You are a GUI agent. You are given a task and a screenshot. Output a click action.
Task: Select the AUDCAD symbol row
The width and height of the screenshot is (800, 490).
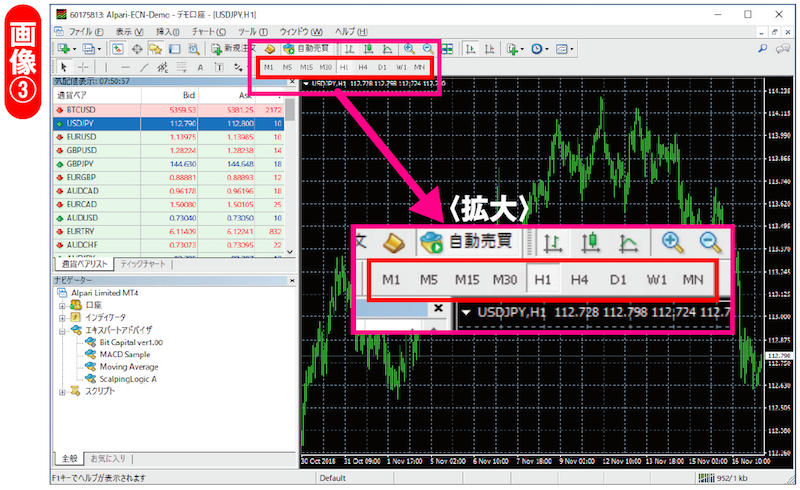tap(168, 191)
